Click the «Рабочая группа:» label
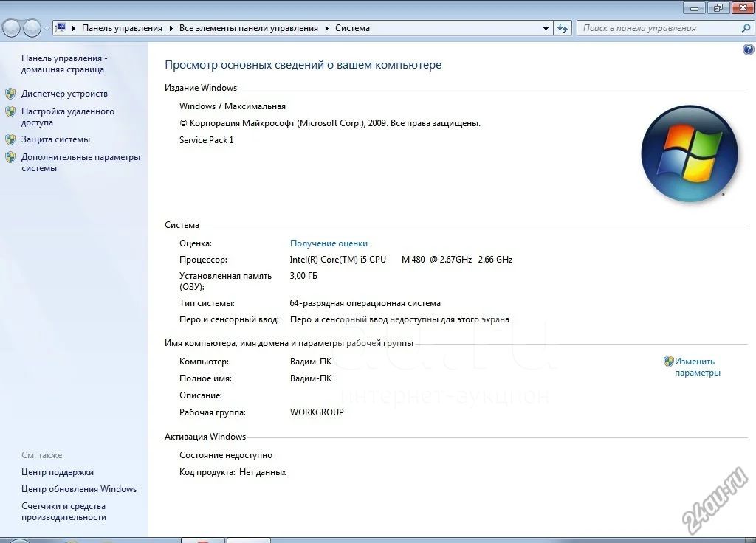The image size is (756, 543). coord(212,412)
